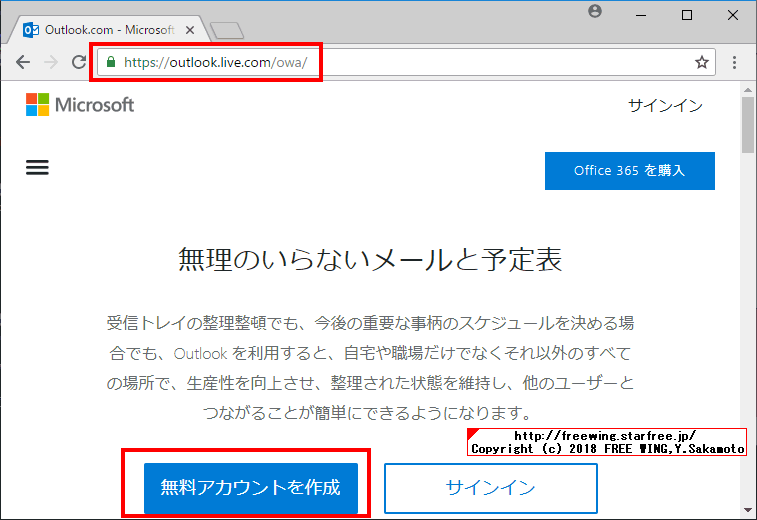Viewport: 757px width, 520px height.
Task: Minimize the Chrome window
Action: pos(641,15)
